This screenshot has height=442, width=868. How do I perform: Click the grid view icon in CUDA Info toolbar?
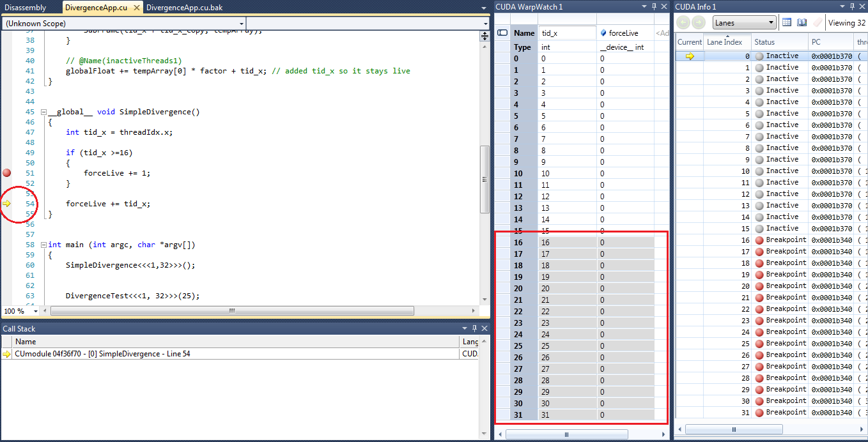point(787,22)
